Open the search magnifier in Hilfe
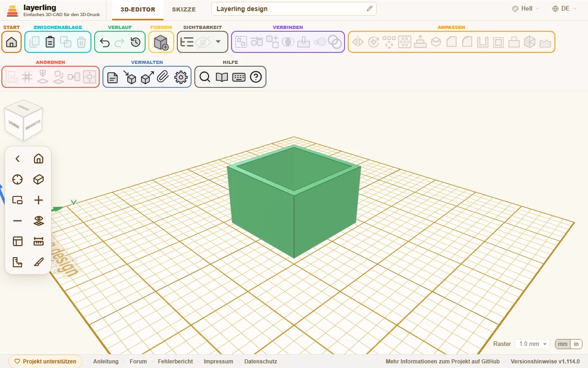Viewport: 588px width, 368px height. pos(205,77)
